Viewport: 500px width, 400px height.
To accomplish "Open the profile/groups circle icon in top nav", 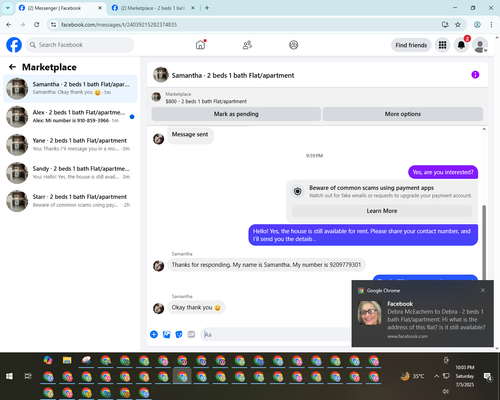I will tap(294, 45).
